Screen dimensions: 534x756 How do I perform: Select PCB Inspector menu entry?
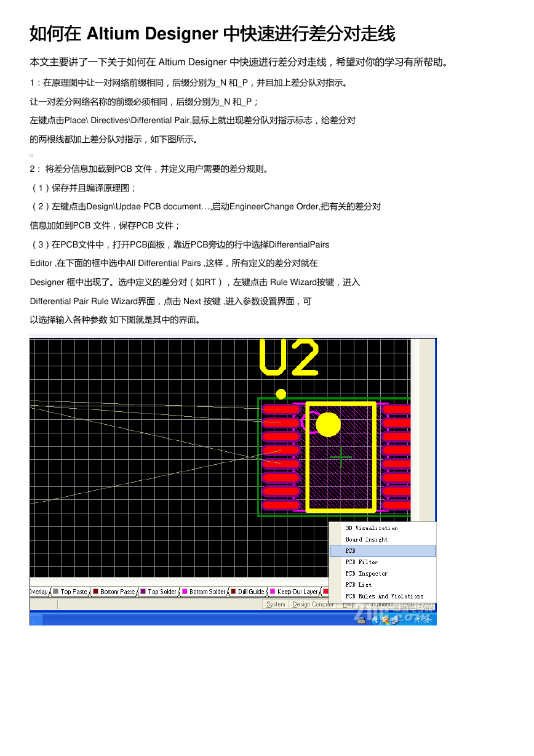click(x=382, y=574)
